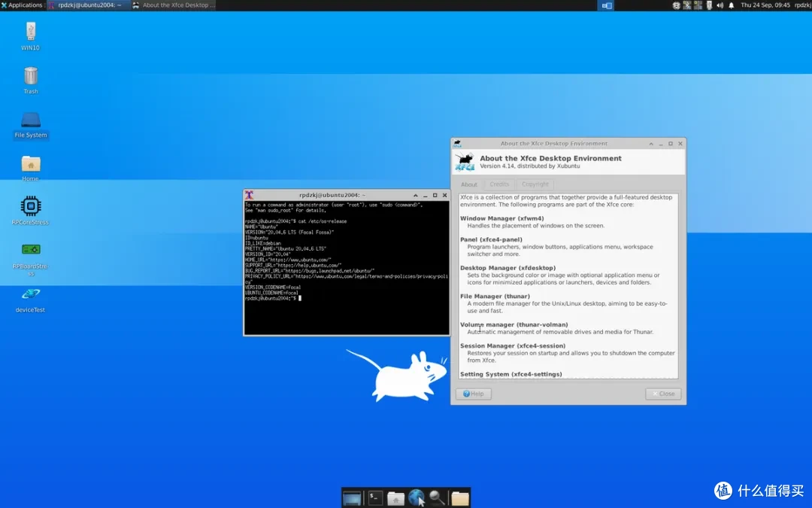Open the terminal window menu icon in its title bar
The height and width of the screenshot is (508, 812).
click(x=249, y=195)
